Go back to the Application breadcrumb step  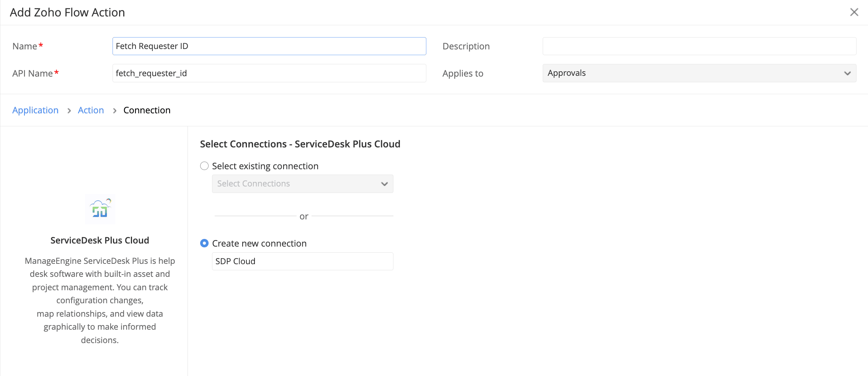35,110
